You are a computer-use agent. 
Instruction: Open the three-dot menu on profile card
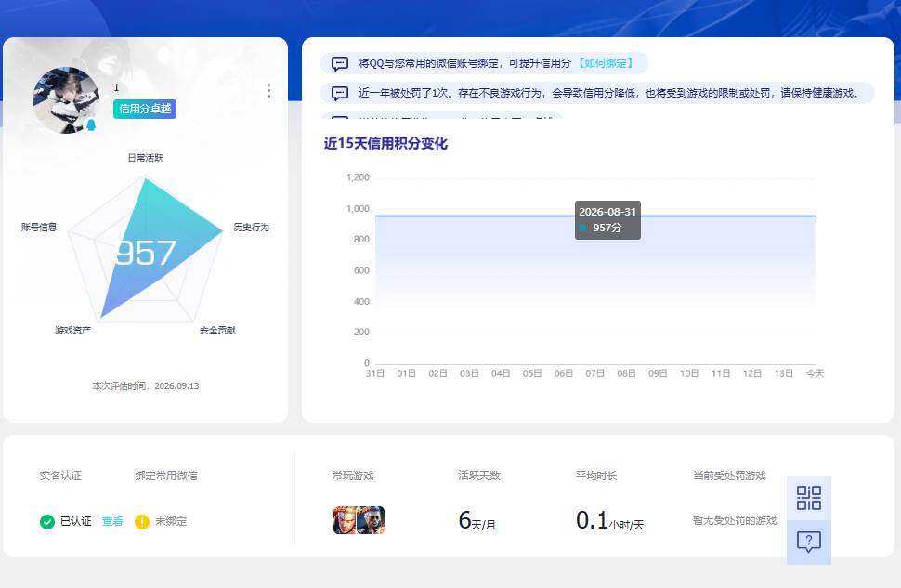pyautogui.click(x=268, y=90)
